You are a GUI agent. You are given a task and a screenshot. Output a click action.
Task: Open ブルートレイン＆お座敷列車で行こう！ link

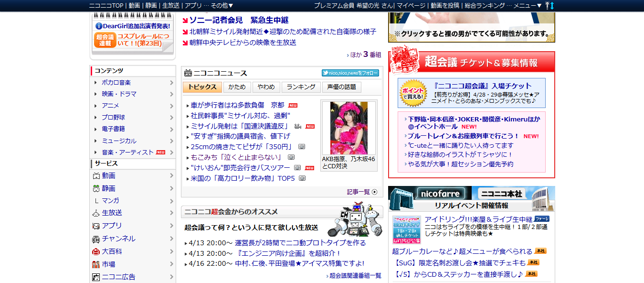pos(464,136)
